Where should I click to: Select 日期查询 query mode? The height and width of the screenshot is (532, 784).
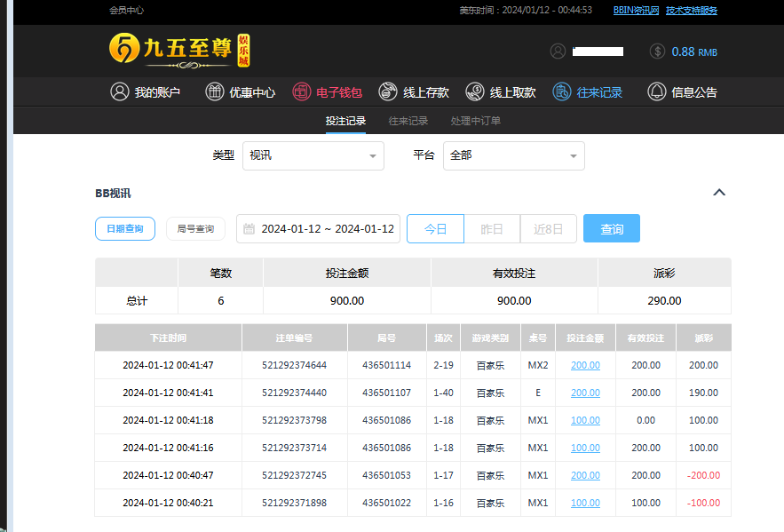[125, 228]
